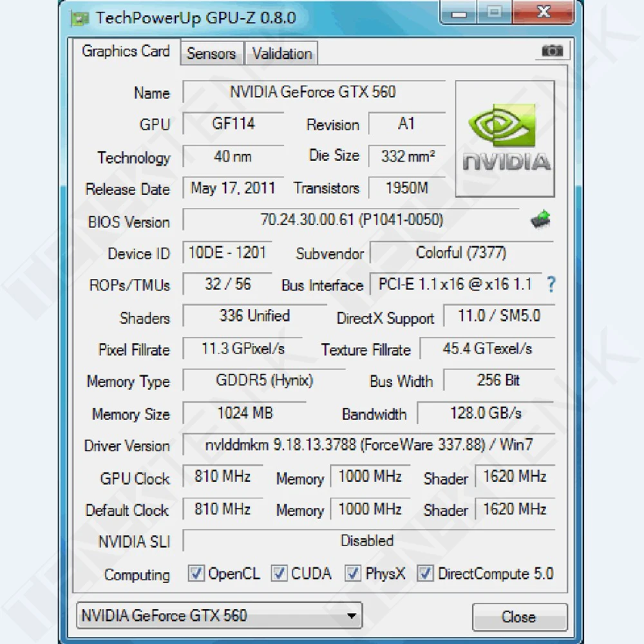Toggle the DirectCompute 5.0 checkbox
This screenshot has width=644, height=644.
coord(425,573)
